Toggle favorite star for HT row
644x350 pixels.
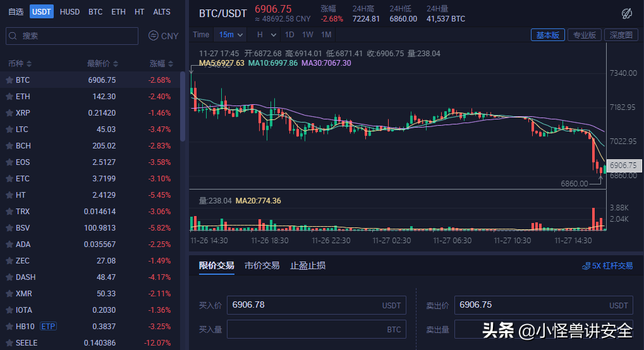(x=9, y=195)
